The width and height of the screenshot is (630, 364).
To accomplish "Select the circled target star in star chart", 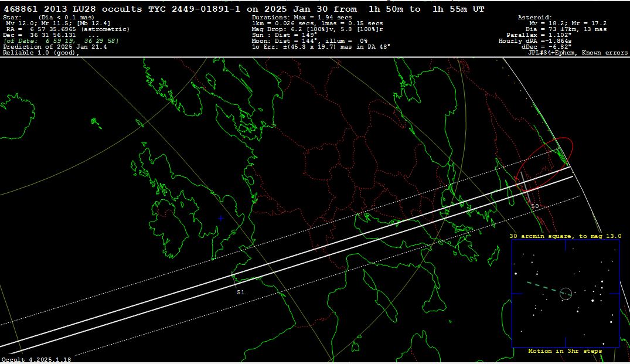I will (x=565, y=293).
